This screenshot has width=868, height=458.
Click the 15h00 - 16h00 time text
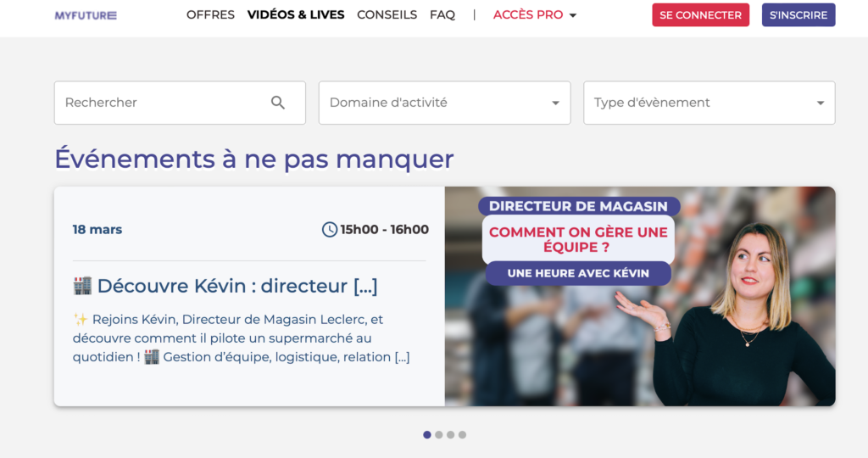[384, 229]
